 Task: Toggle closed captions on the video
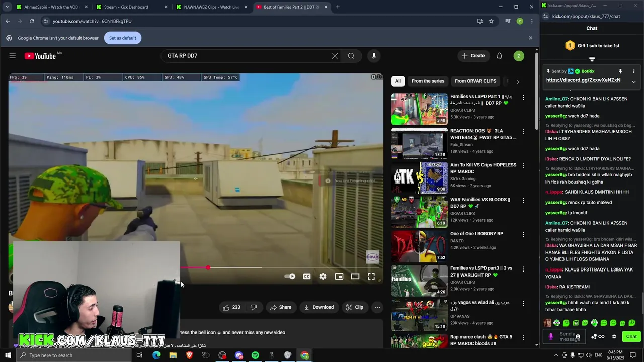coord(307,276)
